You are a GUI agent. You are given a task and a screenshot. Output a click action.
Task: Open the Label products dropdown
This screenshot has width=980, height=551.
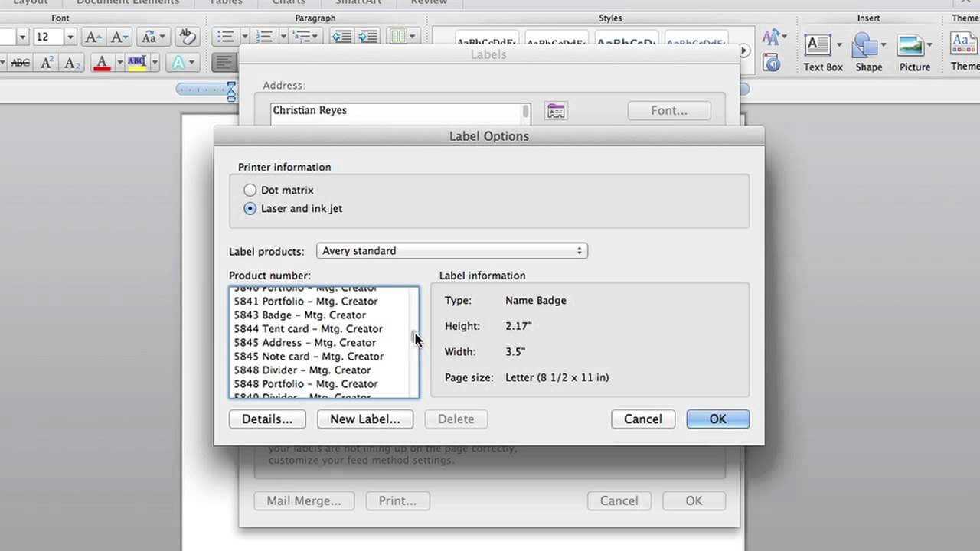point(452,251)
